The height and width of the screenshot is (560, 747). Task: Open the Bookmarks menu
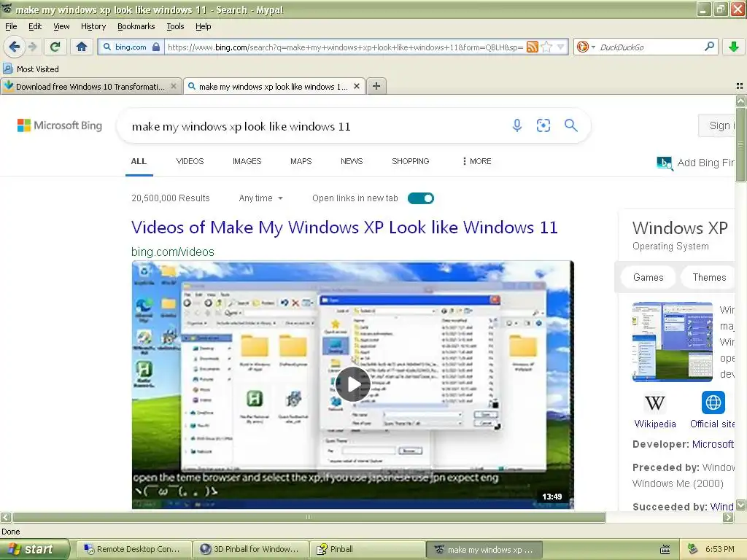click(x=136, y=26)
